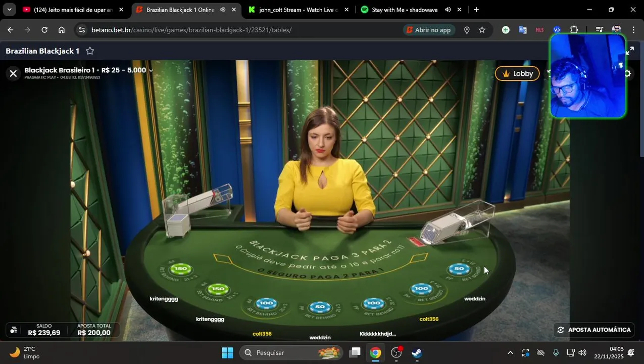Switch to Google Chrome on the taskbar
644x364 pixels.
[375, 352]
